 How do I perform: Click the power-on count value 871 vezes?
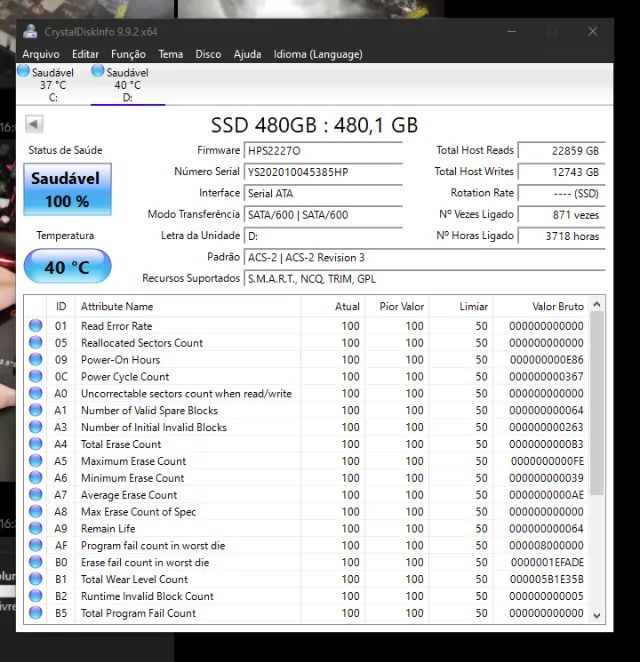tap(561, 215)
